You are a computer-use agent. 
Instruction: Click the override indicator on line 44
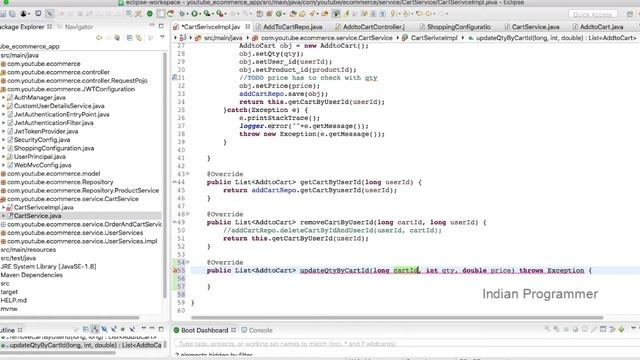pos(174,182)
